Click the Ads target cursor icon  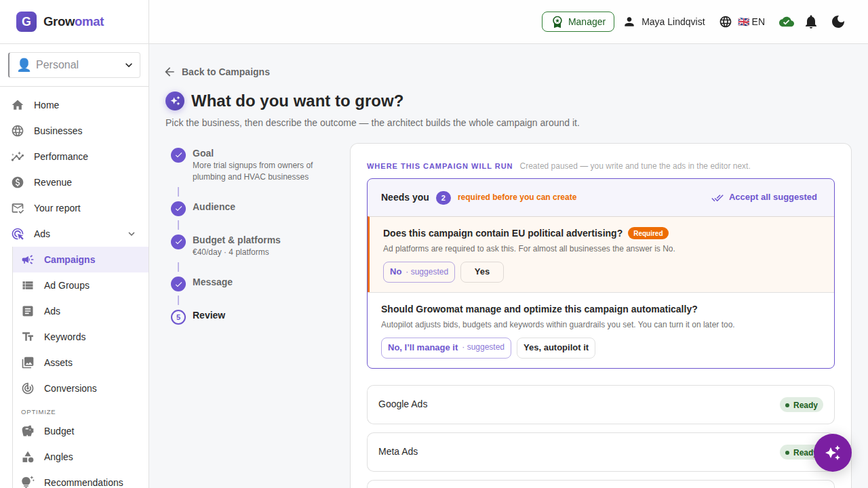pyautogui.click(x=18, y=234)
